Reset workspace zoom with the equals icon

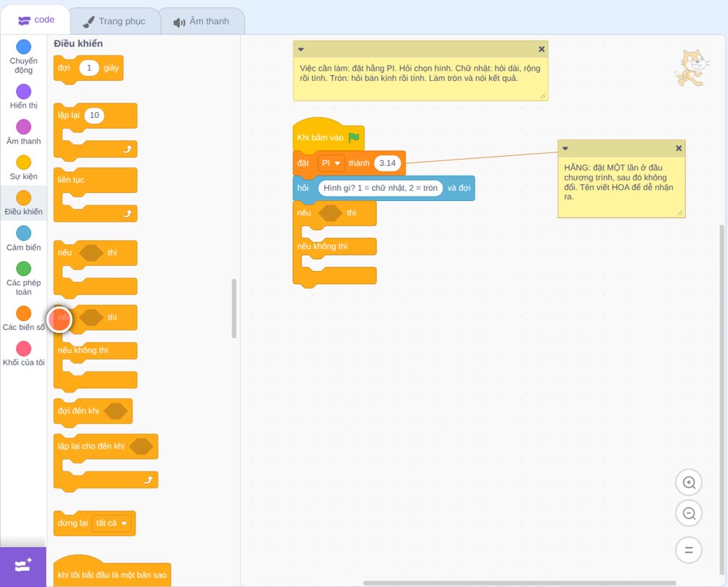[689, 550]
